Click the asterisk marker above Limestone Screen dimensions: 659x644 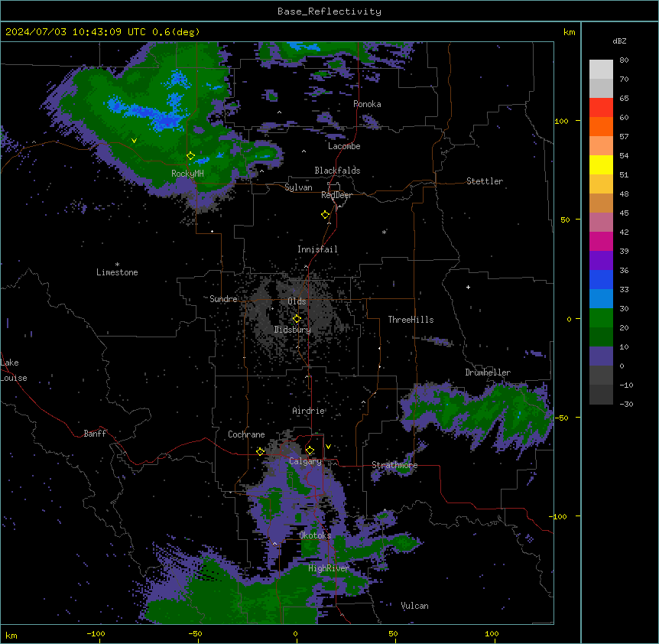(x=117, y=265)
